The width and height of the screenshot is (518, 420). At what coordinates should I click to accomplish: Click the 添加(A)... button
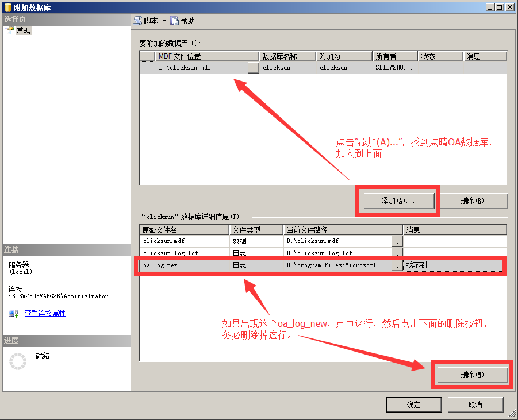tap(398, 201)
